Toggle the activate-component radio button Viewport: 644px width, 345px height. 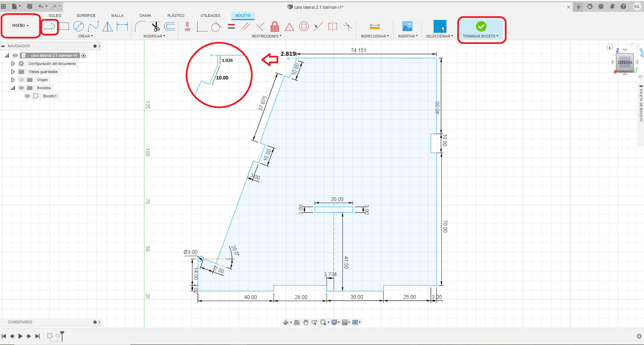[84, 55]
